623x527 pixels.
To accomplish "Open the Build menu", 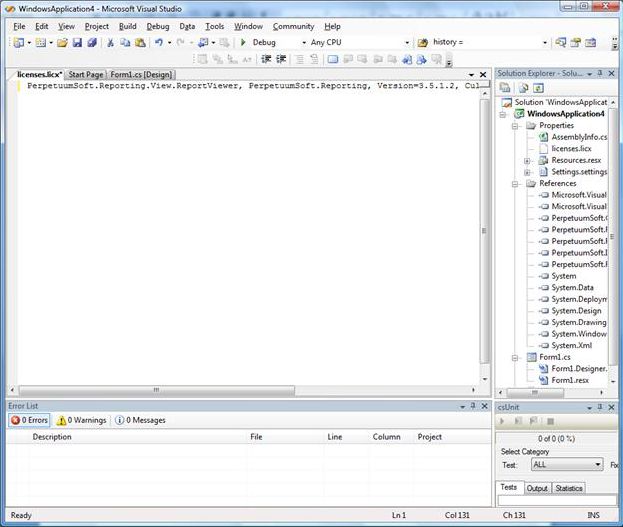I will pyautogui.click(x=128, y=27).
